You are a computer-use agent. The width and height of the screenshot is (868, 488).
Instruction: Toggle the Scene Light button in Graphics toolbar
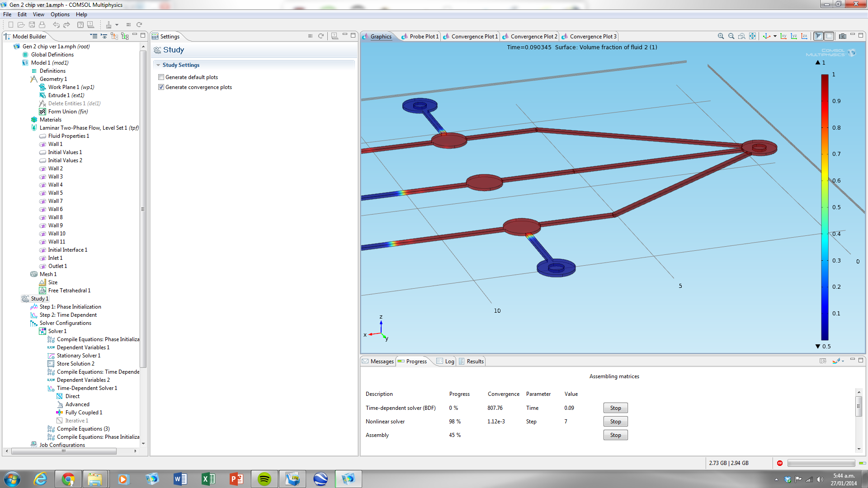pos(818,36)
